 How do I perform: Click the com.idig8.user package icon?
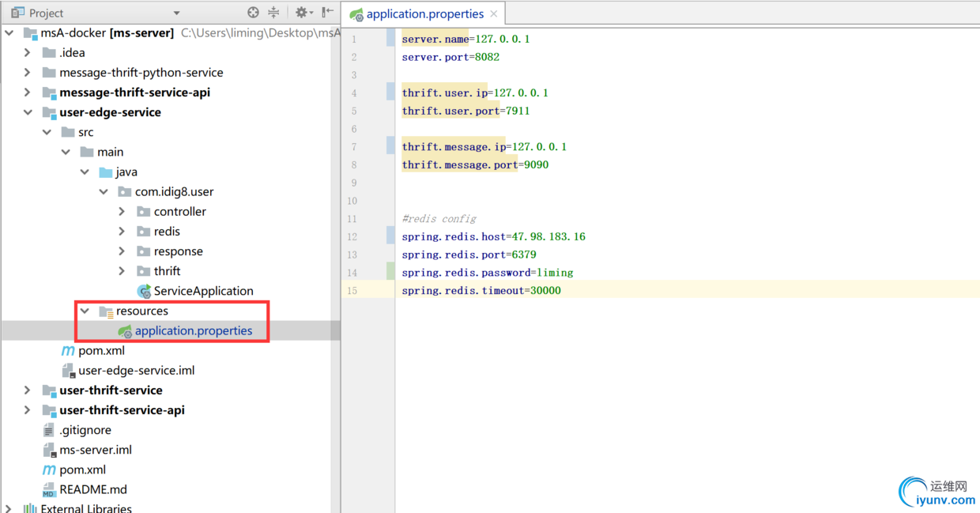125,191
